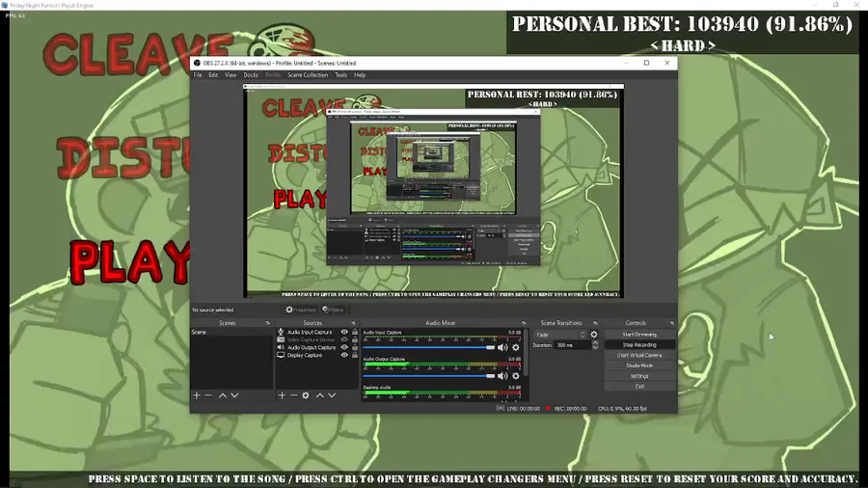
Task: Remove selected source with minus icon
Action: coord(294,395)
